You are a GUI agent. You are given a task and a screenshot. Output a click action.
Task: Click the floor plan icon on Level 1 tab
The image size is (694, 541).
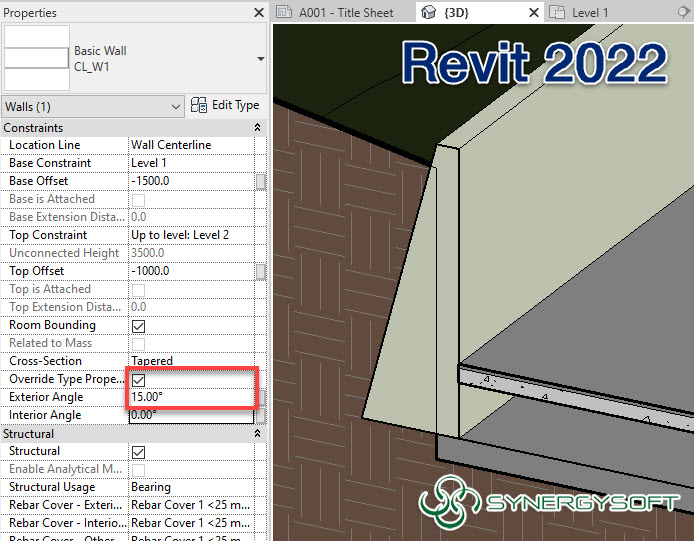tap(557, 12)
